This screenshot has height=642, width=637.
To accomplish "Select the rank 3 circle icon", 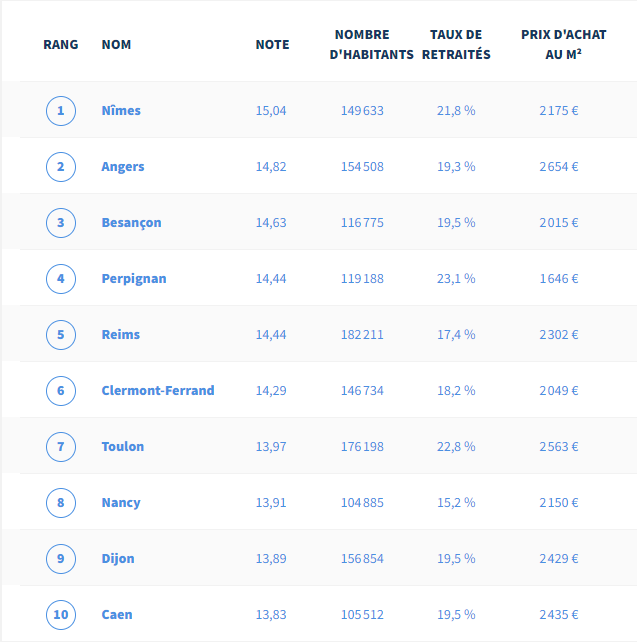I will (x=61, y=223).
